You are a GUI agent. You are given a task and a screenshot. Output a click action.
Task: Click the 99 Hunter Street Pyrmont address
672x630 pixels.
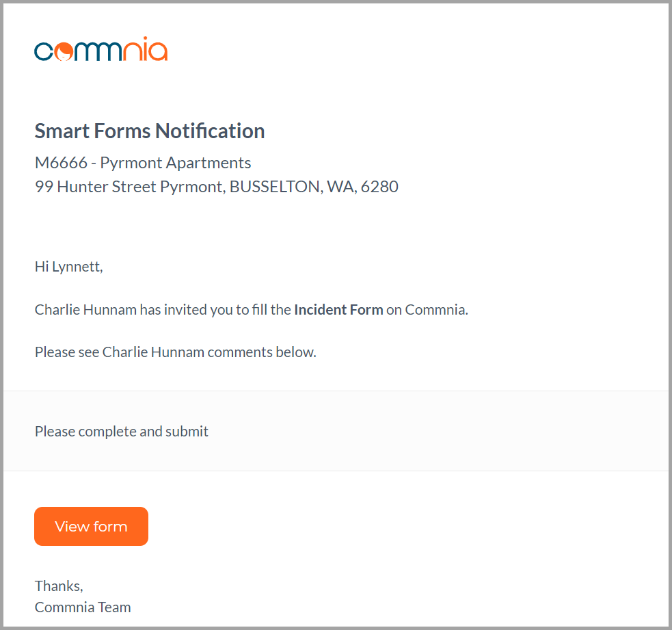click(130, 187)
